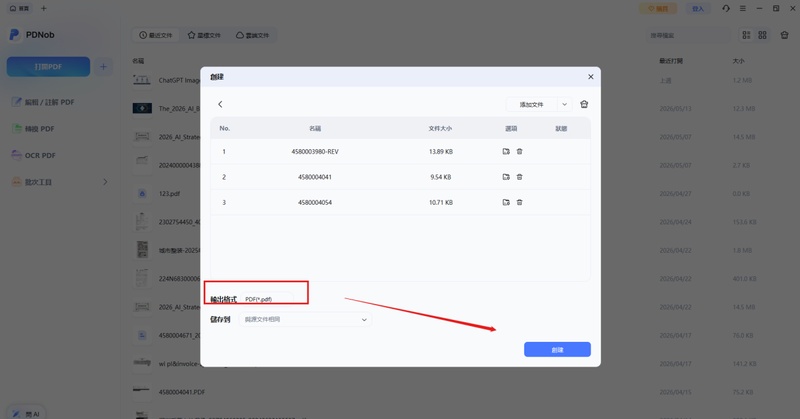Go back using dialog's left chevron arrow

(x=220, y=104)
